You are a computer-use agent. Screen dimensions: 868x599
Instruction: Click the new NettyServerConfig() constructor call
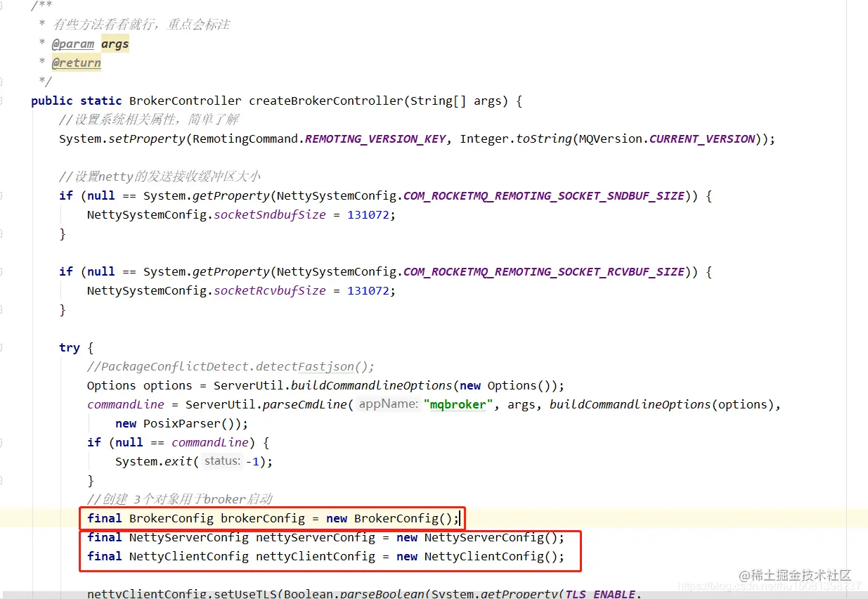477,537
